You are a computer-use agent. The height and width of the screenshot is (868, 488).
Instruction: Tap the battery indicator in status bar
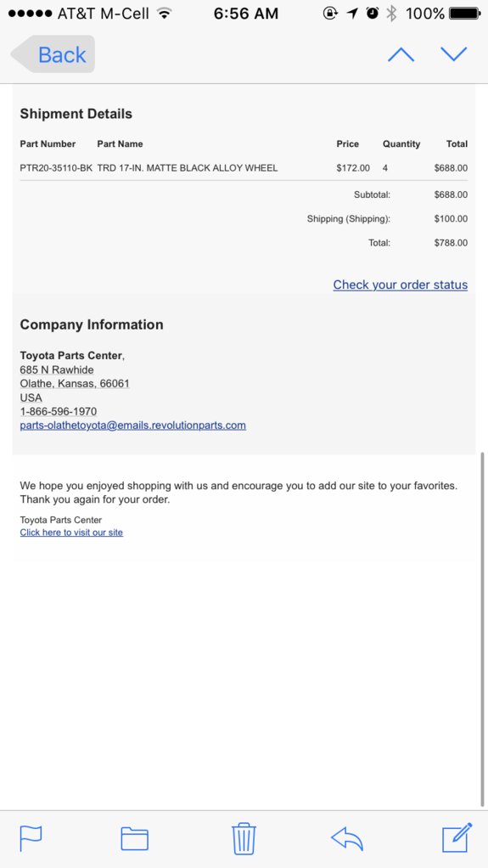tap(465, 14)
